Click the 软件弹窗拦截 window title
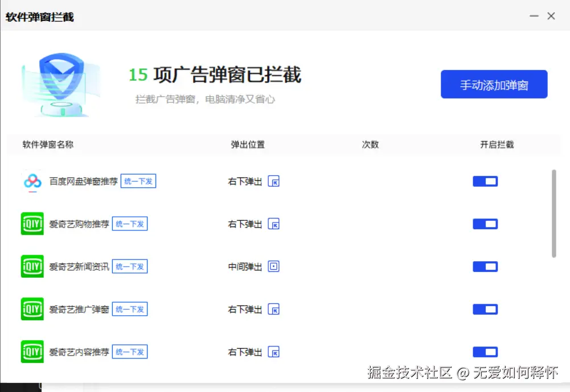The width and height of the screenshot is (570, 392). [x=40, y=16]
